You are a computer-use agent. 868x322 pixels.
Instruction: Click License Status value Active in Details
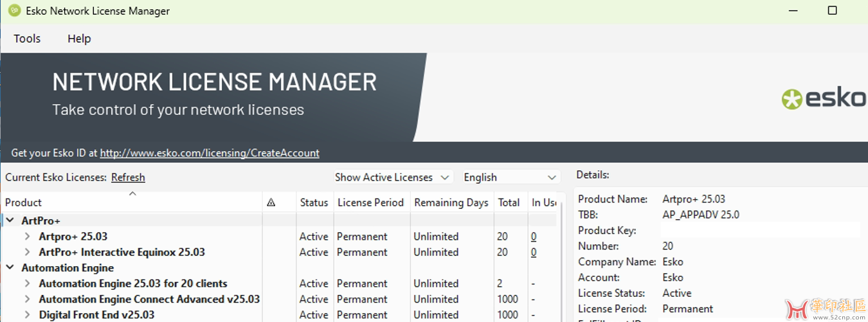point(677,293)
